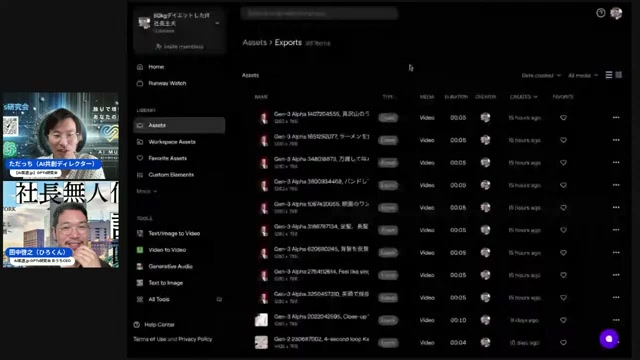The height and width of the screenshot is (360, 640).
Task: Open the Gen-3 Alpha 3250457330 asset name
Action: pyautogui.click(x=321, y=294)
